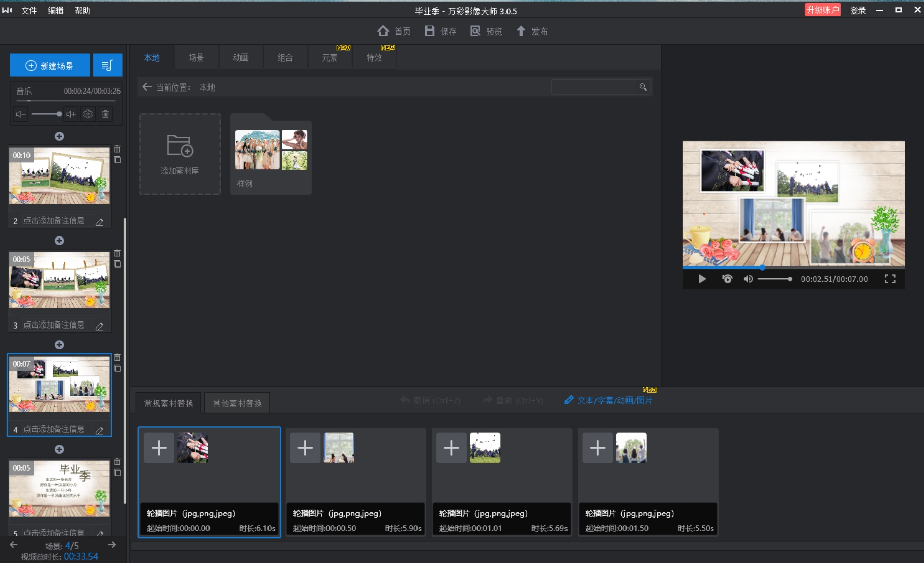924x563 pixels.
Task: Delete scene 3 trash icon
Action: pyautogui.click(x=117, y=253)
